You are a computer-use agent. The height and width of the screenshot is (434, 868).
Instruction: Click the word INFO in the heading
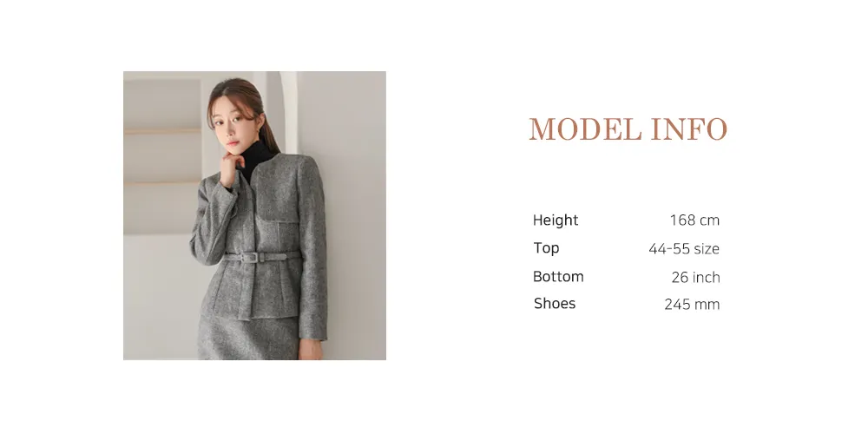coord(689,129)
